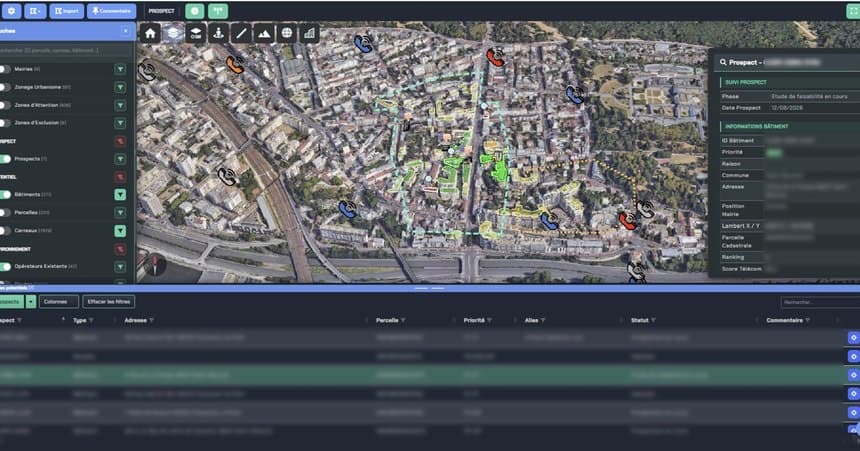Click the red phone marker at the map top

point(495,57)
